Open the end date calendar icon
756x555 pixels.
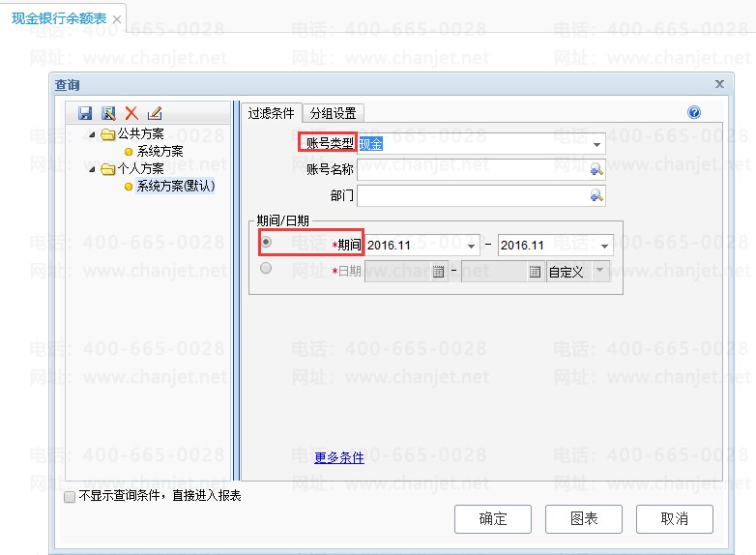coord(535,272)
